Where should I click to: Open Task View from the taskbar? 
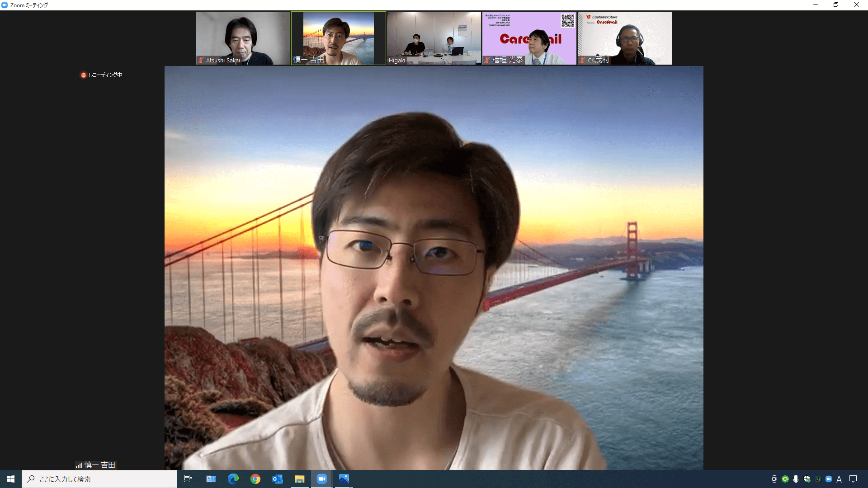tap(188, 479)
